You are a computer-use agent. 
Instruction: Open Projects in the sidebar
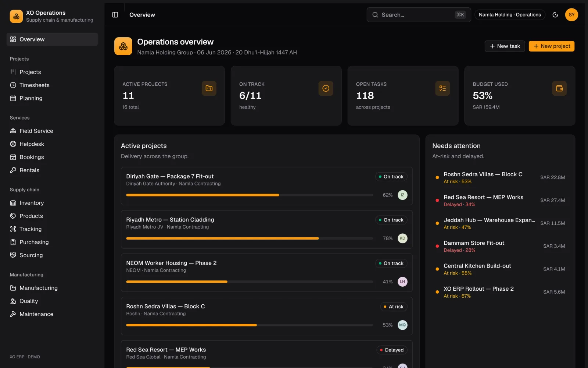click(52, 72)
